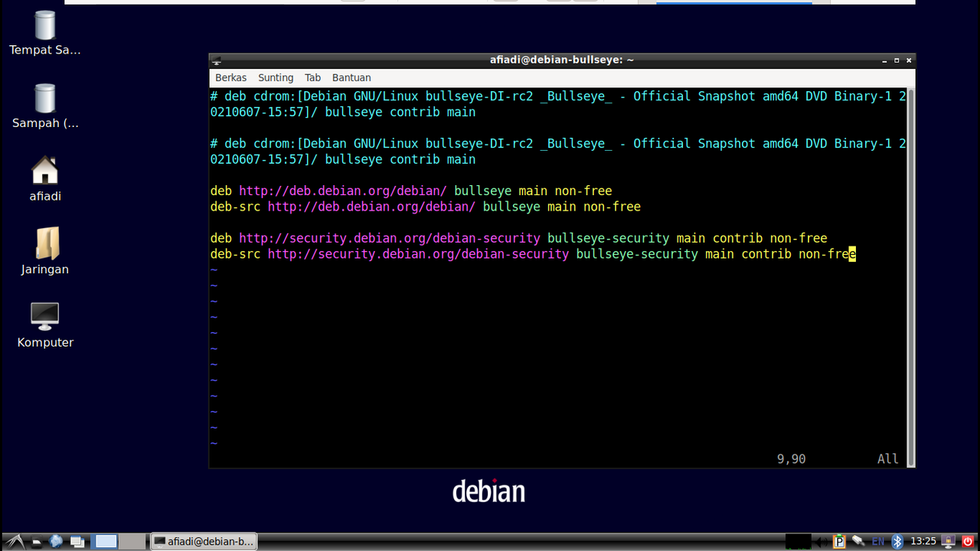Switch keyboard layout via the EN indicator

click(878, 541)
